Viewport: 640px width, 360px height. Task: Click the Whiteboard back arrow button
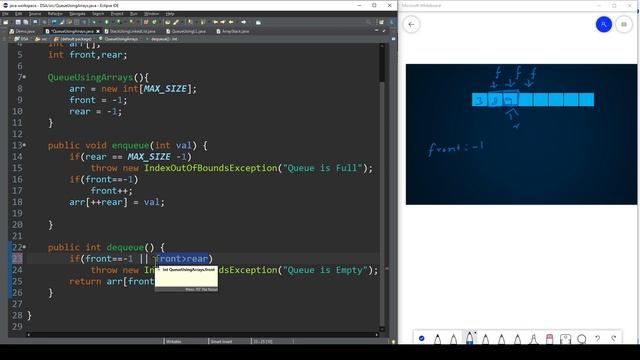pos(411,24)
